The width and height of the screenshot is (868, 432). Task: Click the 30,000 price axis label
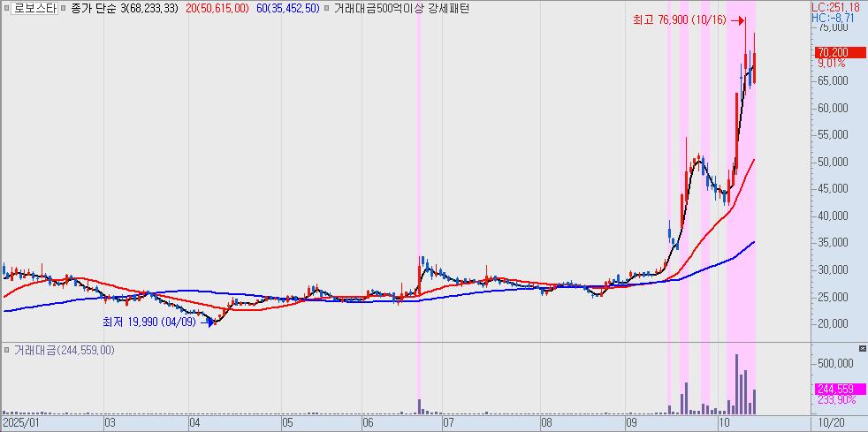[x=834, y=270]
